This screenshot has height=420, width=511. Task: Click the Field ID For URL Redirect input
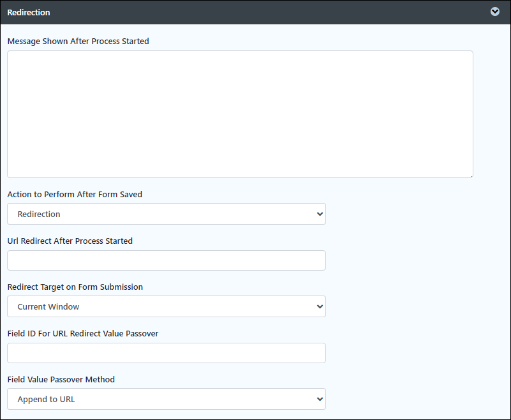pyautogui.click(x=167, y=353)
